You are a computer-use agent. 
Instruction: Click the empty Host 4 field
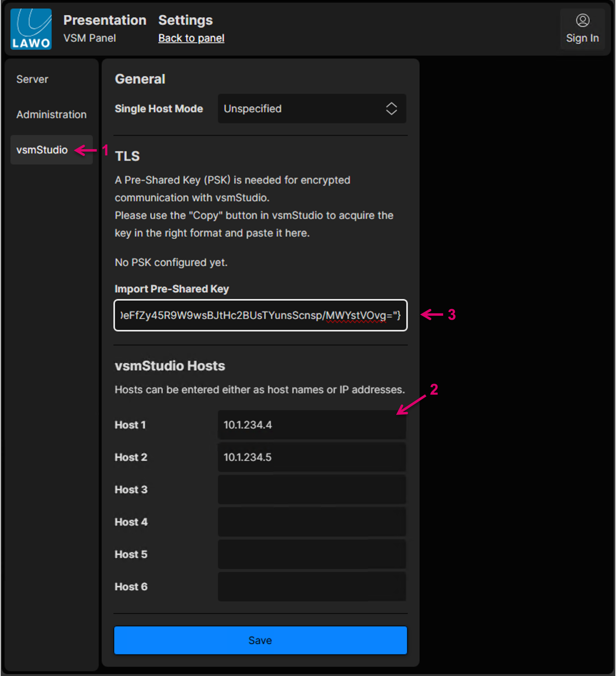[x=311, y=522]
